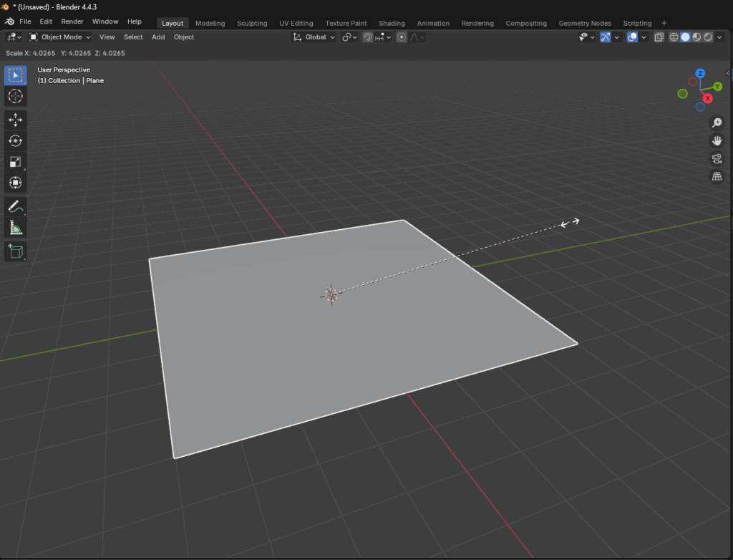Image resolution: width=733 pixels, height=560 pixels.
Task: Activate the 3D Cursor tool
Action: (x=16, y=96)
